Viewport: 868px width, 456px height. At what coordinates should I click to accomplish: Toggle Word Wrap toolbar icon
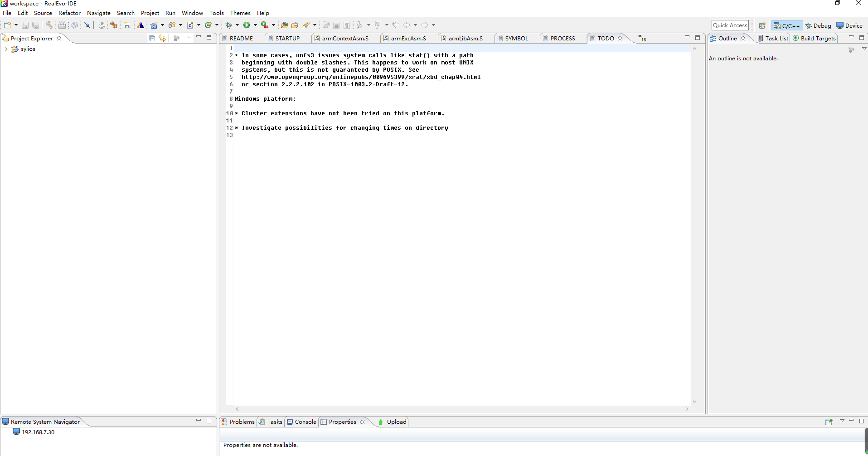pyautogui.click(x=326, y=25)
